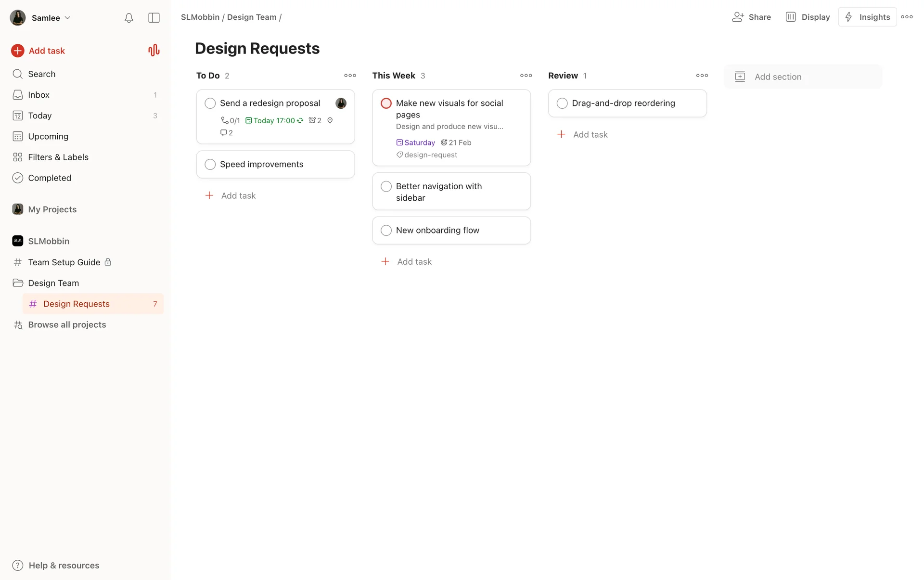The image size is (924, 580).
Task: Click Browse all projects link
Action: coord(66,324)
